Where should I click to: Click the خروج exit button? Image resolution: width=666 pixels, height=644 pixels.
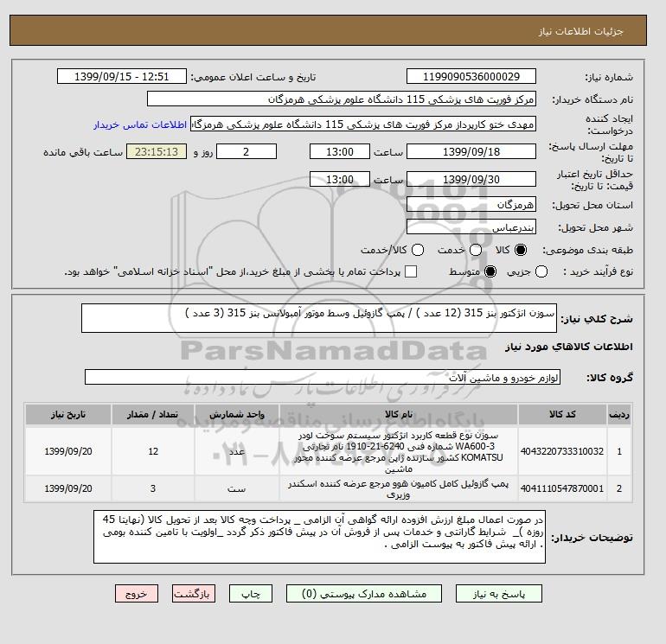(x=137, y=594)
